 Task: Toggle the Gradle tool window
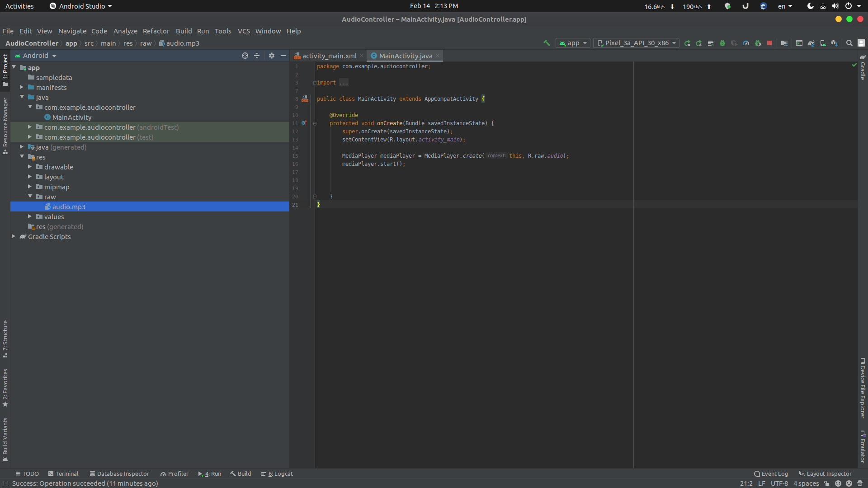coord(863,67)
